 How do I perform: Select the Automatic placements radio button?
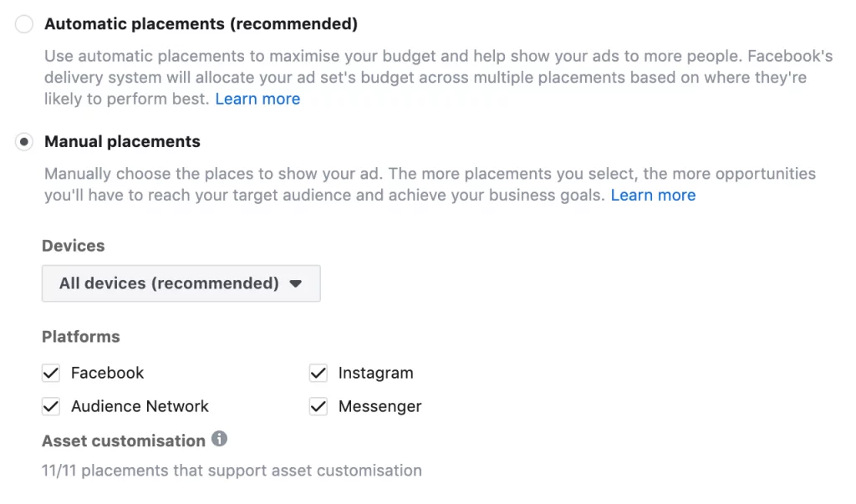24,24
